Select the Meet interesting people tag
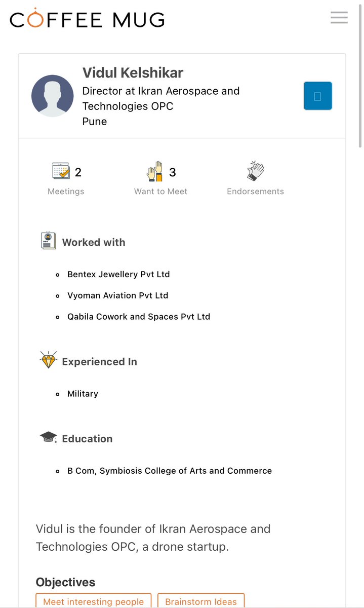Viewport: 364px width, 608px height. pyautogui.click(x=93, y=601)
